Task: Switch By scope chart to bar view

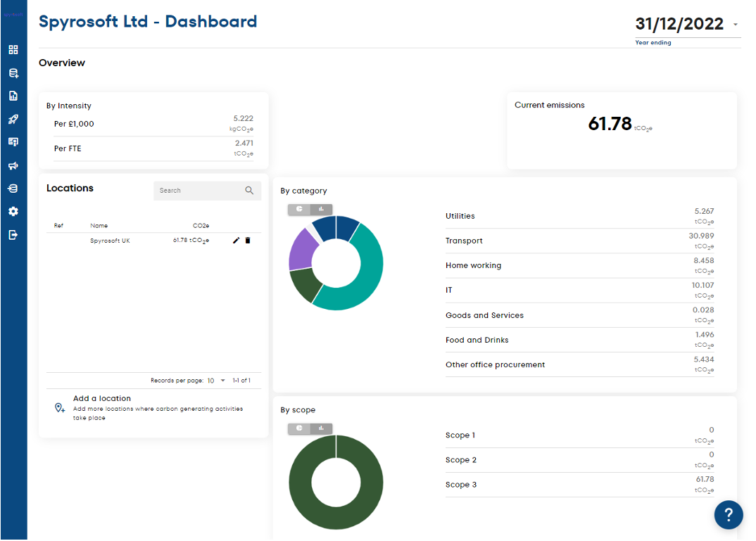Action: point(321,428)
